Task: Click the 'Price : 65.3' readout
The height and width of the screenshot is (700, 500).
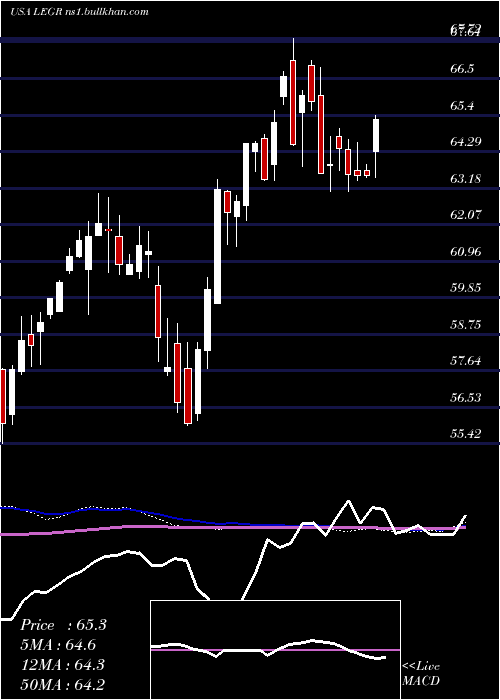Action: pos(63,625)
